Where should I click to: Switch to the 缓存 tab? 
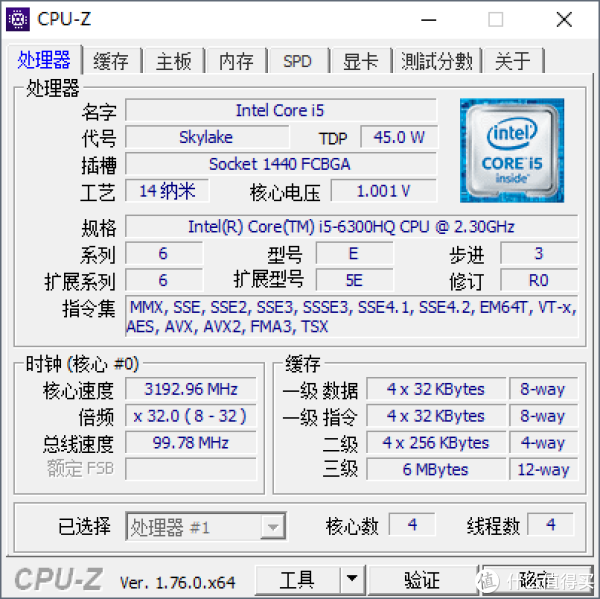coord(111,61)
